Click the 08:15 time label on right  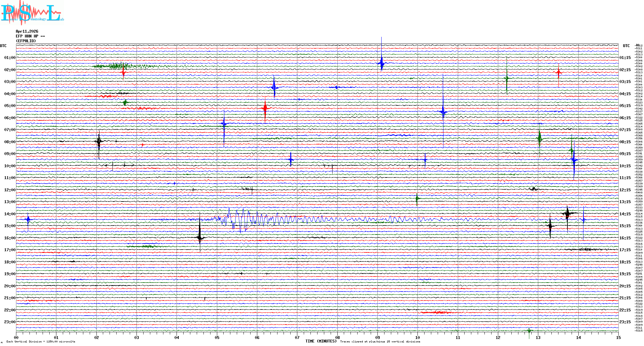(x=625, y=142)
